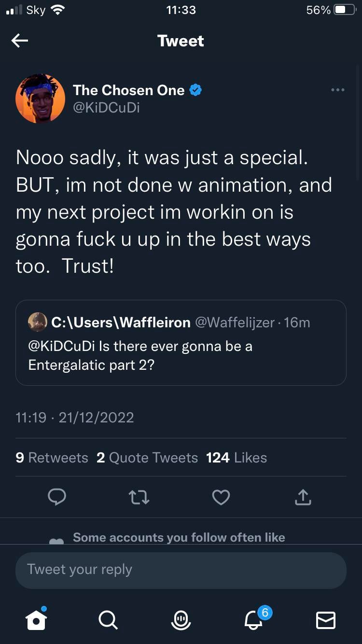The width and height of the screenshot is (362, 644).
Task: Open the quoted tweet by Waffleiron
Action: tap(181, 343)
